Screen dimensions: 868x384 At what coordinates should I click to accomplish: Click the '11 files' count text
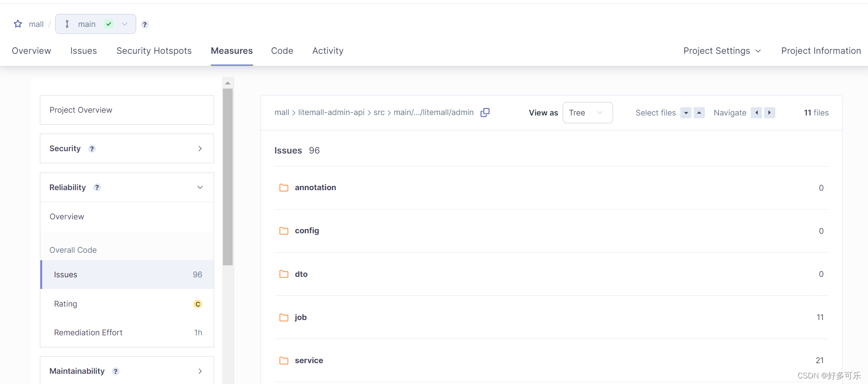click(816, 113)
